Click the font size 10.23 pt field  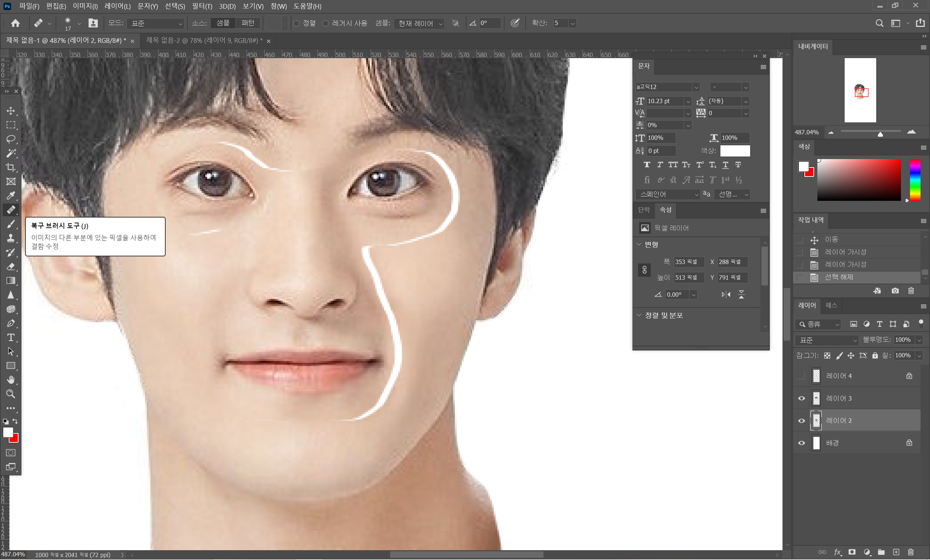pos(663,101)
